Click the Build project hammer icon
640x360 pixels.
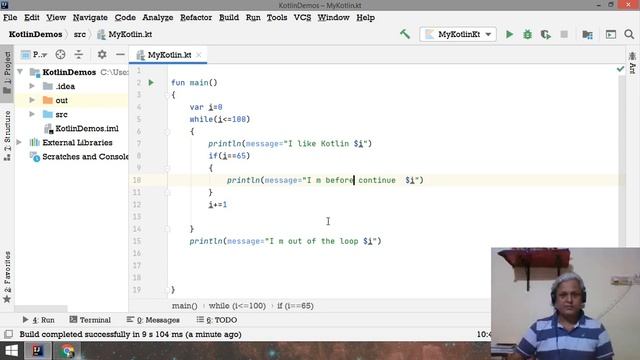pos(404,34)
